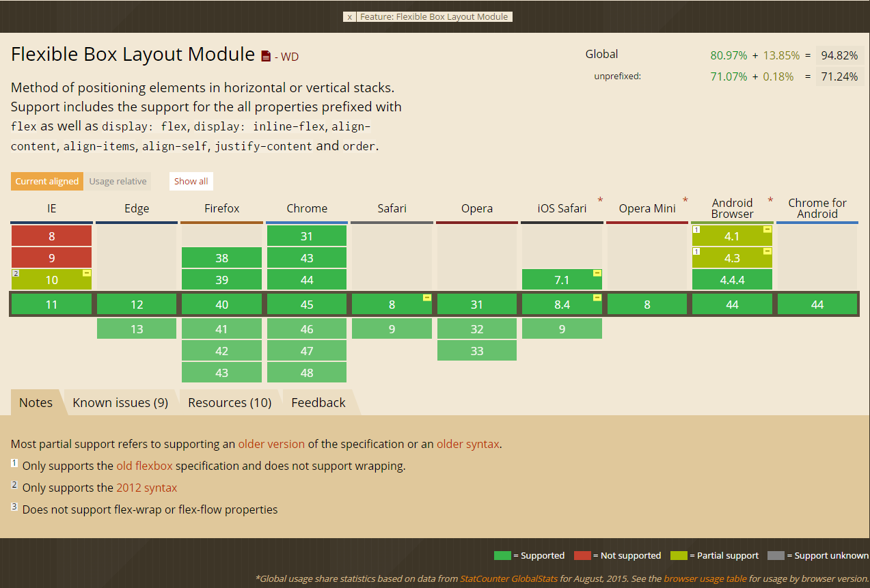870x588 pixels.
Task: Select the Opera column header
Action: [x=477, y=208]
